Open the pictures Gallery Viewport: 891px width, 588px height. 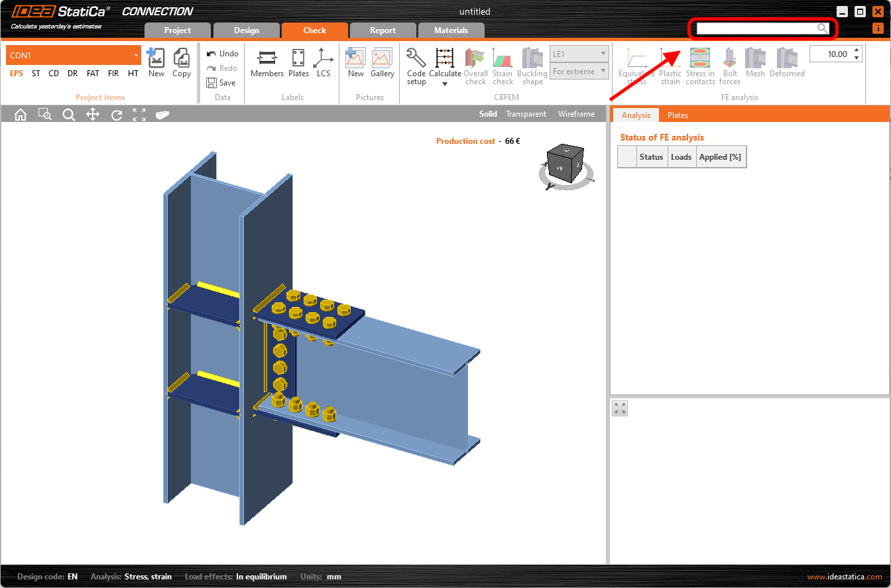(382, 59)
